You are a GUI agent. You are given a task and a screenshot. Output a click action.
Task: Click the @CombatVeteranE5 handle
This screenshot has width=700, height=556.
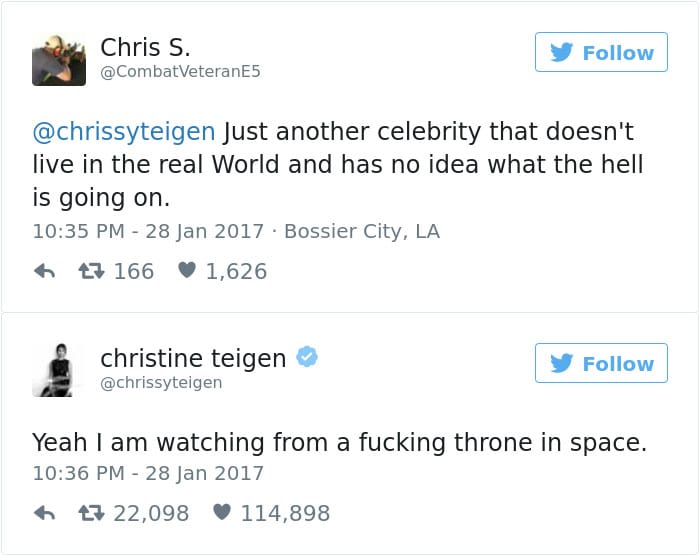click(180, 71)
